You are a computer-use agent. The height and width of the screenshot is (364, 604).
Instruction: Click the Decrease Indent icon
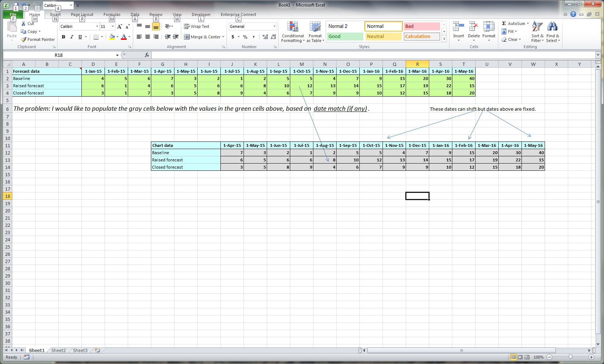click(168, 37)
